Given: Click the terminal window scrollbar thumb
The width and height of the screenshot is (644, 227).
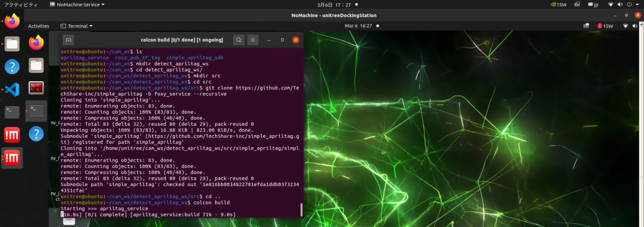Looking at the screenshot, I should pos(301,210).
